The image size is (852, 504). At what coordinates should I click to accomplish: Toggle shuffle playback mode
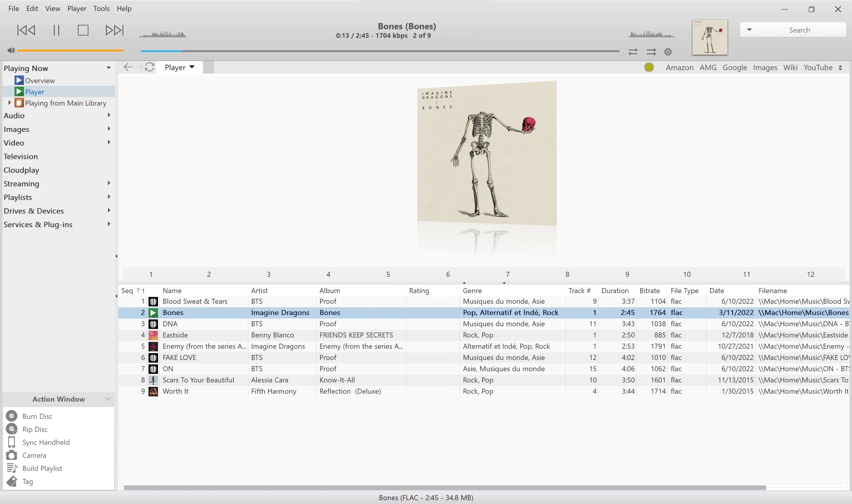[x=633, y=52]
